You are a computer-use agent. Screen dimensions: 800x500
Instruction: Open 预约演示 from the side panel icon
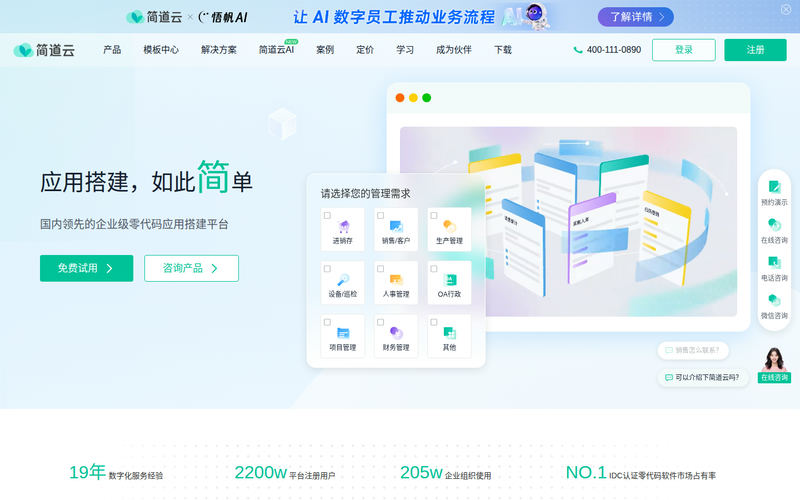774,187
